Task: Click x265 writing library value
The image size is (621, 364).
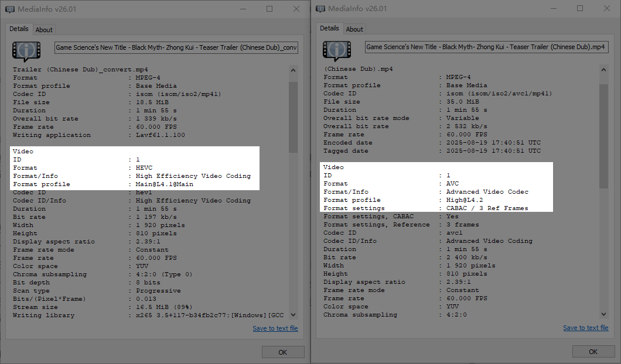Action: point(210,315)
